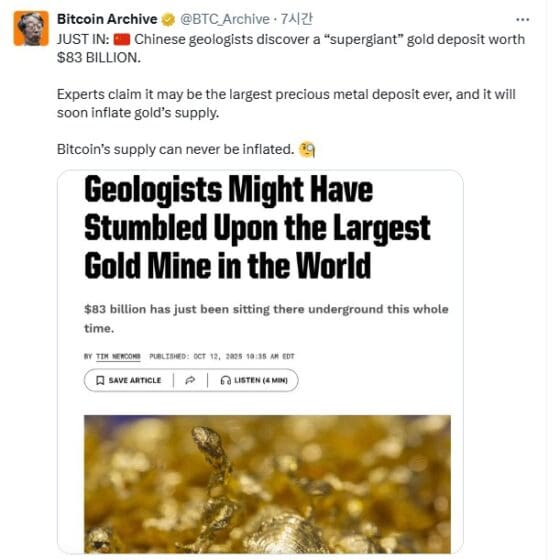The width and height of the screenshot is (560, 560).
Task: Click the Save Article button label
Action: (135, 380)
